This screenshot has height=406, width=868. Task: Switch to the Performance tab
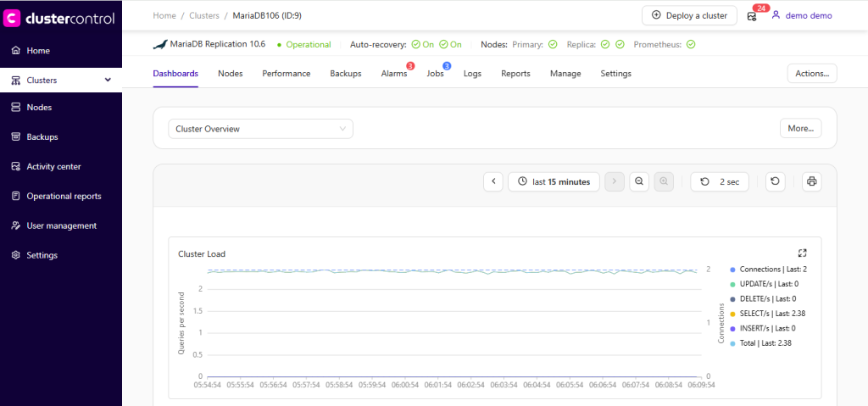coord(286,74)
